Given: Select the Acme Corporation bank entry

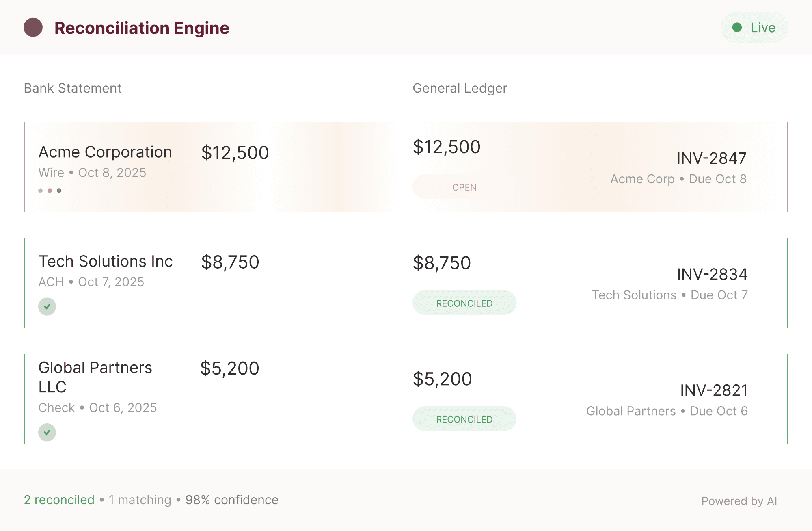Looking at the screenshot, I should 105,152.
